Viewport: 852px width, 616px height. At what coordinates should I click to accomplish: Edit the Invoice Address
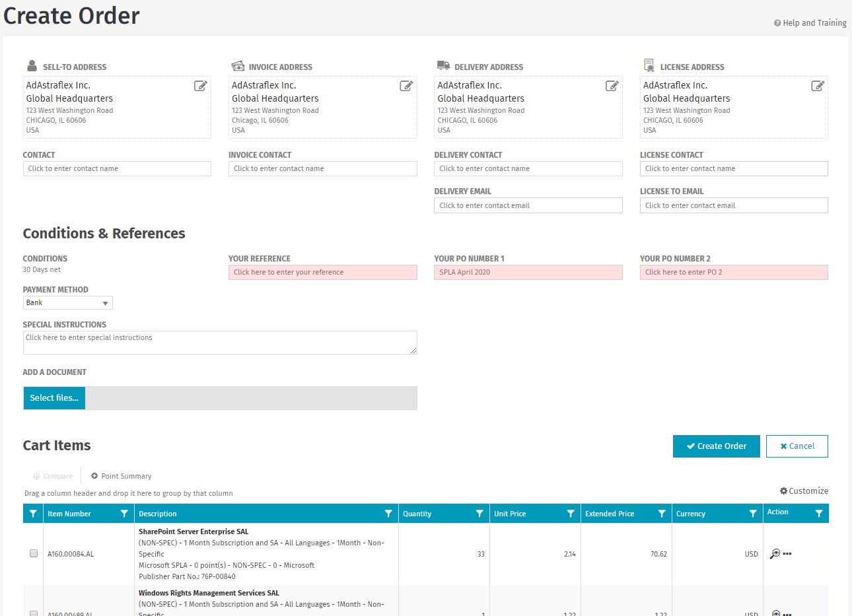point(406,86)
